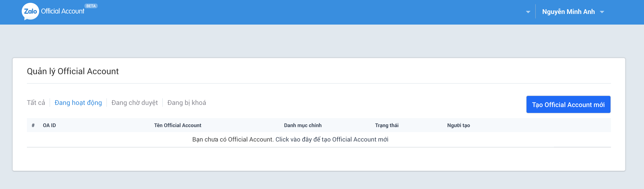Click the Nguyễn Minh Anh user name
Viewport: 644px width, 189px height.
coord(568,12)
